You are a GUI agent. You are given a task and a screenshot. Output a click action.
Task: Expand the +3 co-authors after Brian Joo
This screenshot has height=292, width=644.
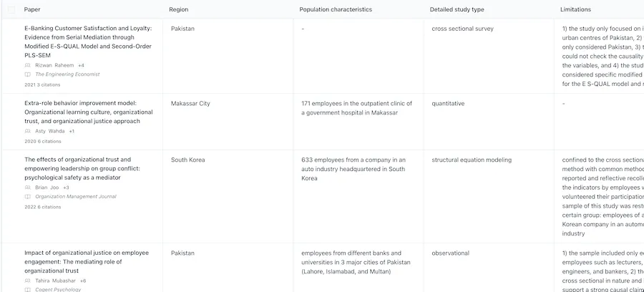coord(66,188)
